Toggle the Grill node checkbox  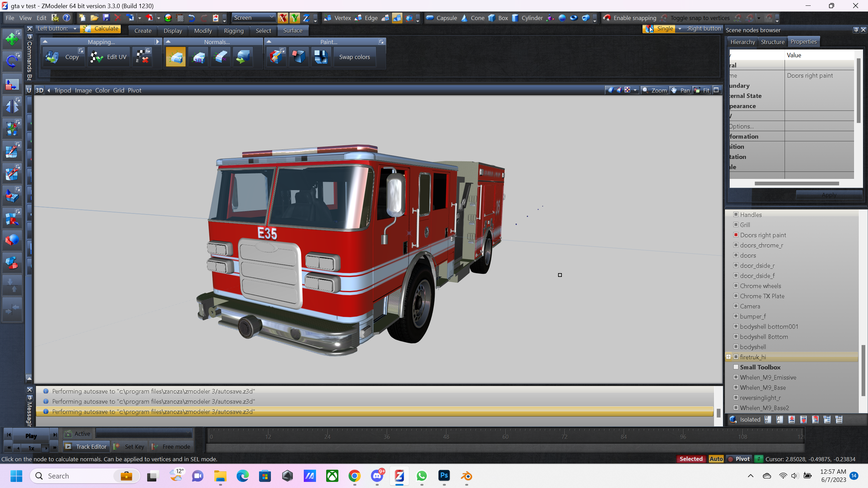(736, 225)
